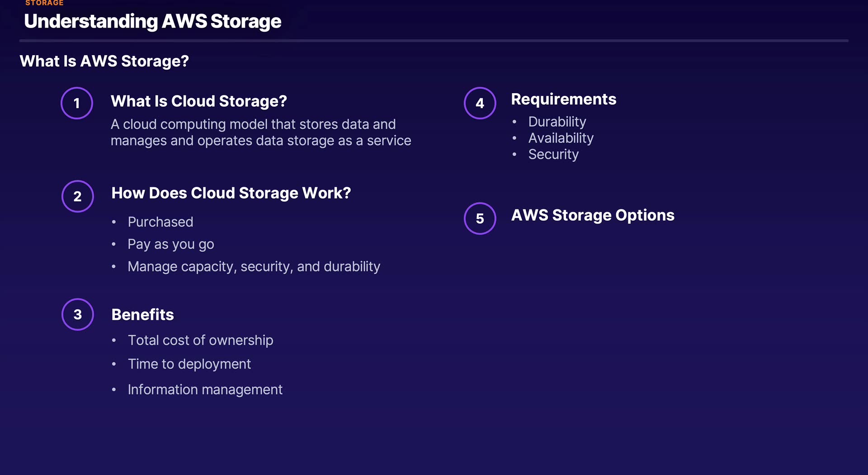Viewport: 868px width, 475px height.
Task: Select the "What Is AWS Storage?" subtitle
Action: click(x=104, y=61)
